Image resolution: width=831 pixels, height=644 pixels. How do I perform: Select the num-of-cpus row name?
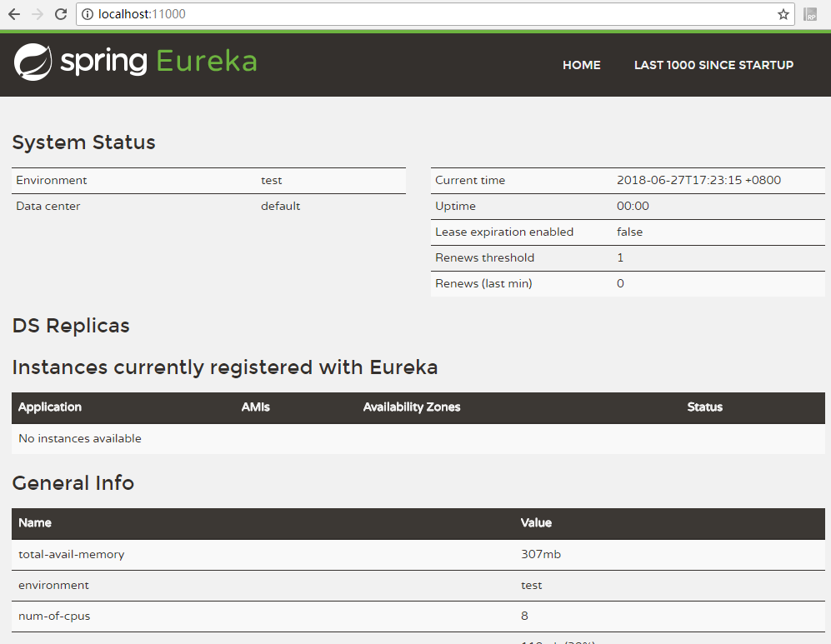[x=54, y=617]
